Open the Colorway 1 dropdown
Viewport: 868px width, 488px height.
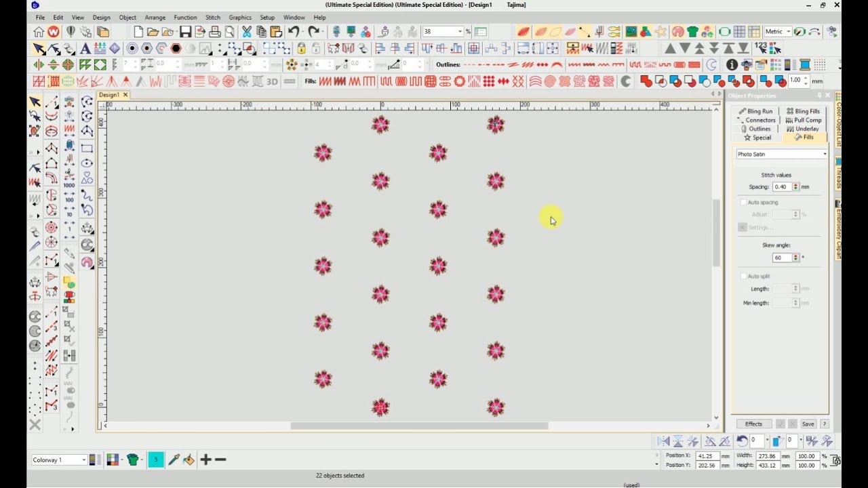(x=59, y=460)
